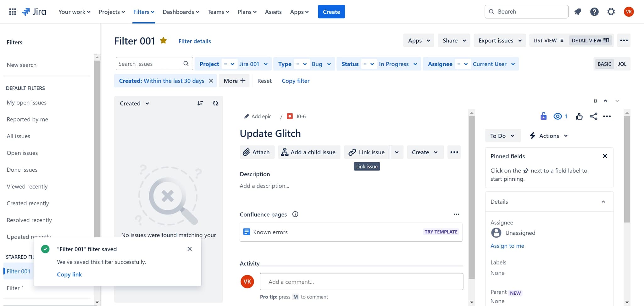
Task: Open the settings gear icon
Action: [x=611, y=12]
